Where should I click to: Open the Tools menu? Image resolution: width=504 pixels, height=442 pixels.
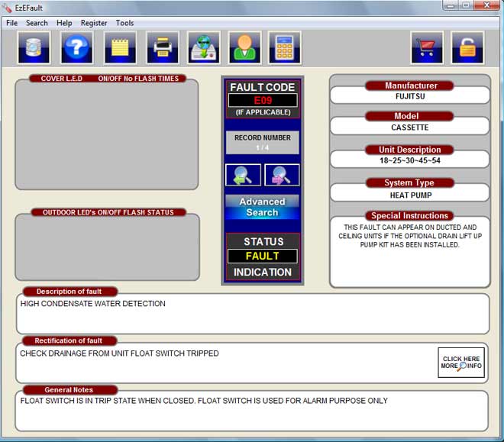(x=124, y=23)
